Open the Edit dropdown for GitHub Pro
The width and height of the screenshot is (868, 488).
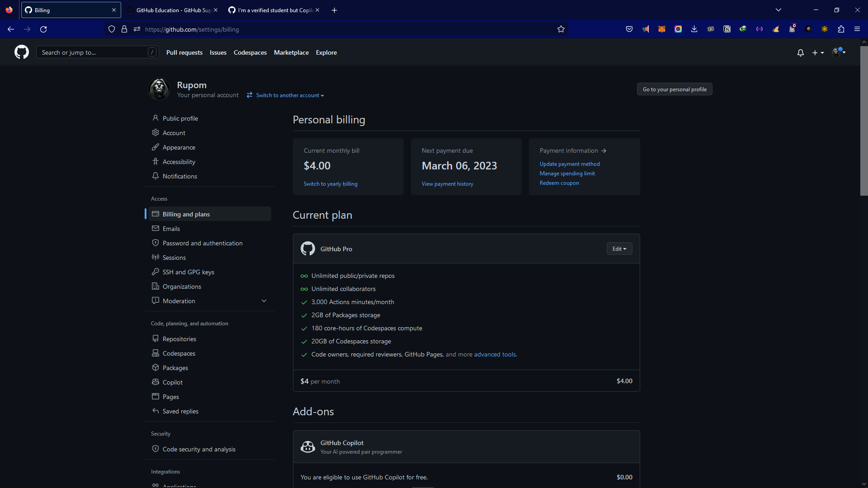click(619, 249)
